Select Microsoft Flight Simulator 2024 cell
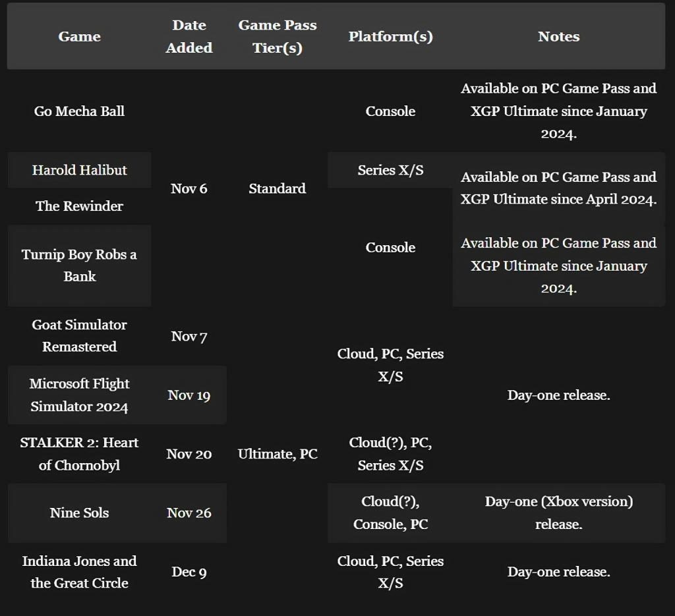 79,395
